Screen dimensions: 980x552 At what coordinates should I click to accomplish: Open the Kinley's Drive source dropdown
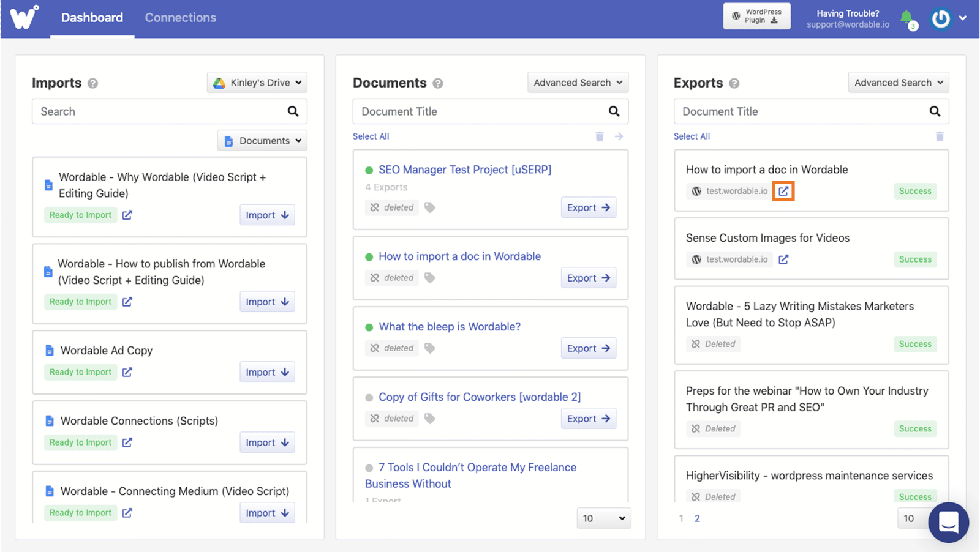click(x=257, y=82)
